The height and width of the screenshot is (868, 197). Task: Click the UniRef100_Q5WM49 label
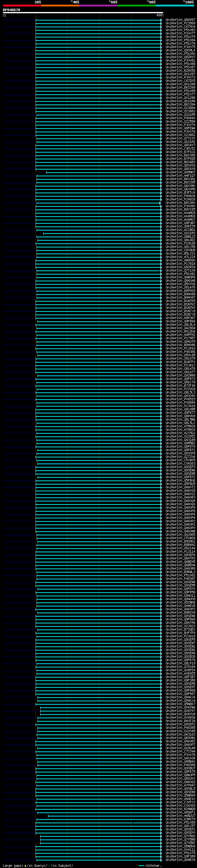tap(180, 796)
